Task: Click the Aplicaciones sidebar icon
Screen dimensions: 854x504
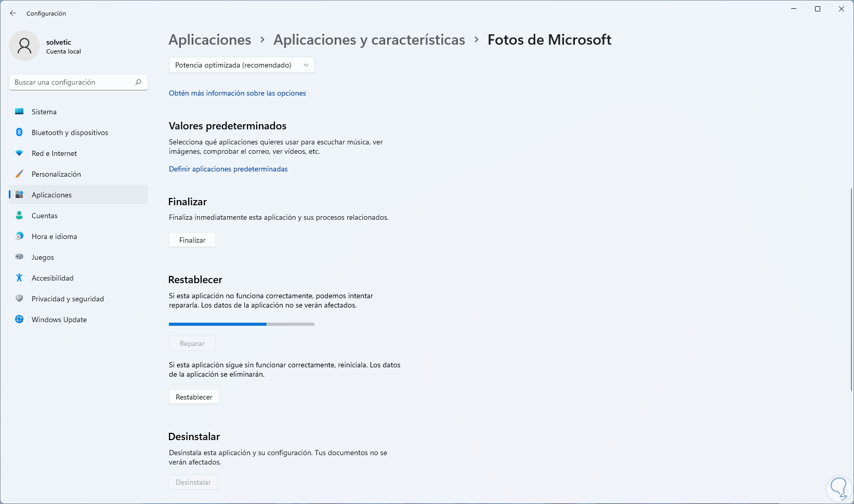Action: click(x=19, y=195)
